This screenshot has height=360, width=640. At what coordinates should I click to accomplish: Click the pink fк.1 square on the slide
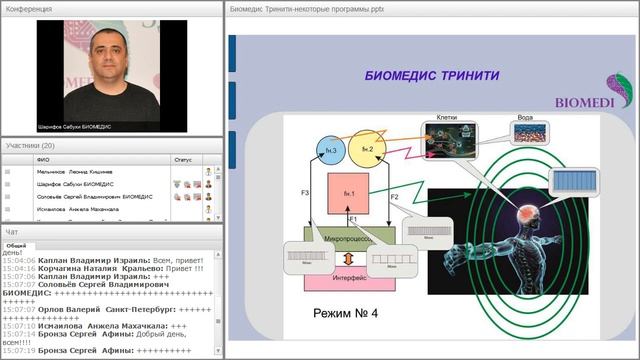[348, 193]
